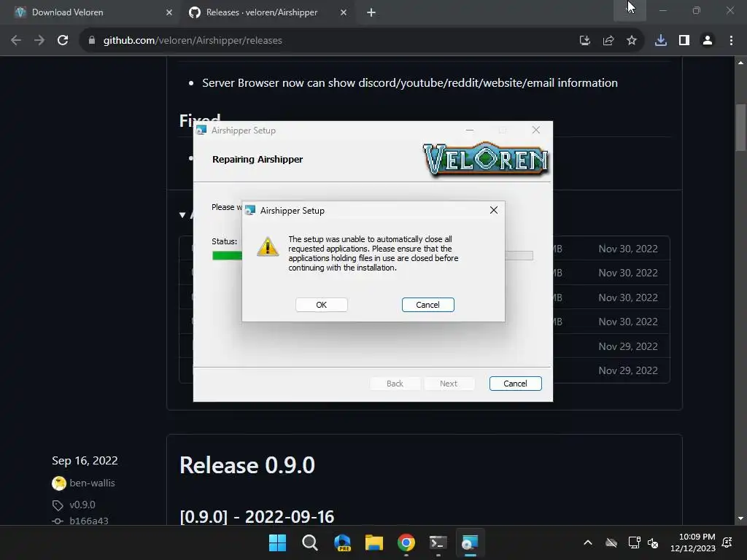Click muted volume tray icon
Image resolution: width=747 pixels, height=560 pixels.
pyautogui.click(x=653, y=542)
